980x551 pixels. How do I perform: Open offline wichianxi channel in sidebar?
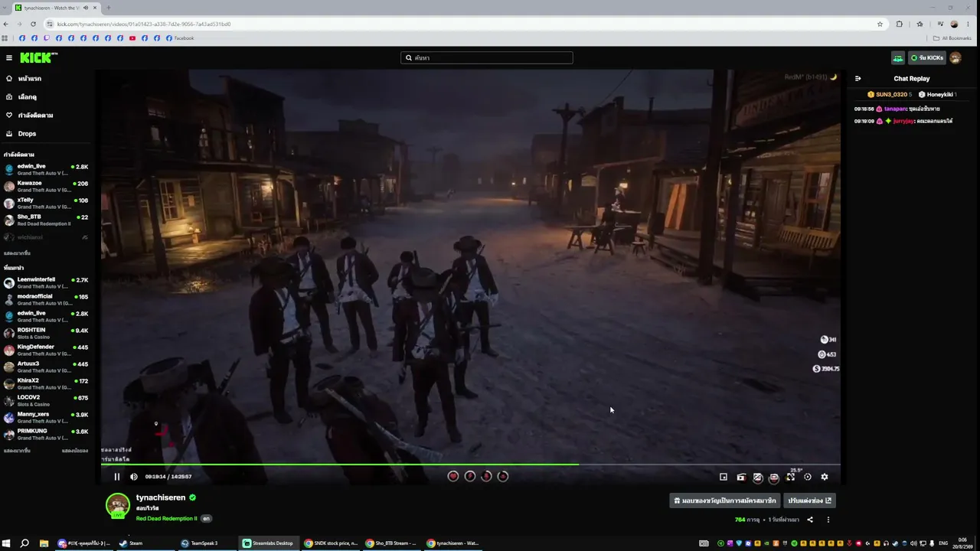pos(46,237)
